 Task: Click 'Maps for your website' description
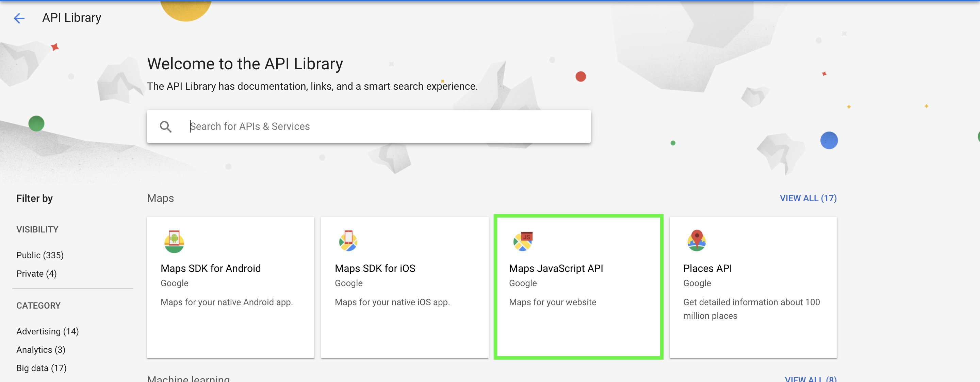(x=552, y=302)
